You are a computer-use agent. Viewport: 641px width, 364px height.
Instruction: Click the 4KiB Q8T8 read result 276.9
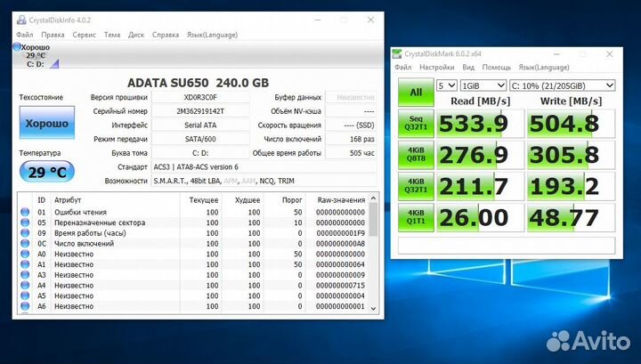(480, 155)
